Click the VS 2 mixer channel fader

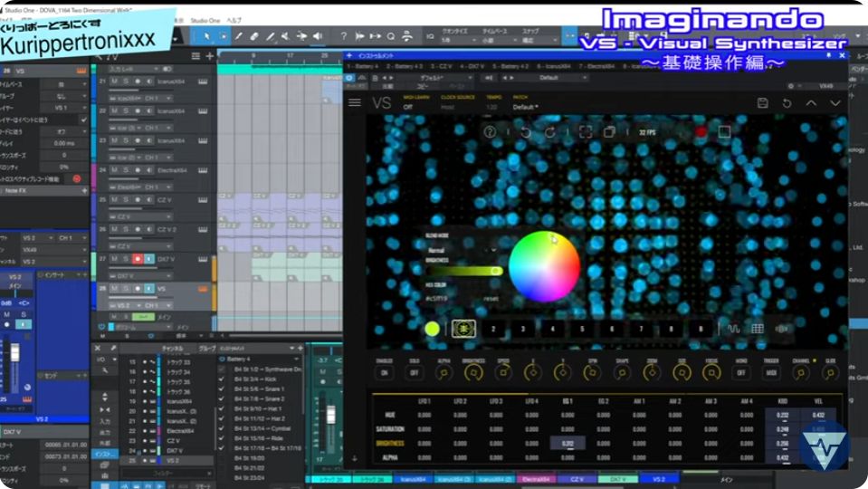coord(15,352)
